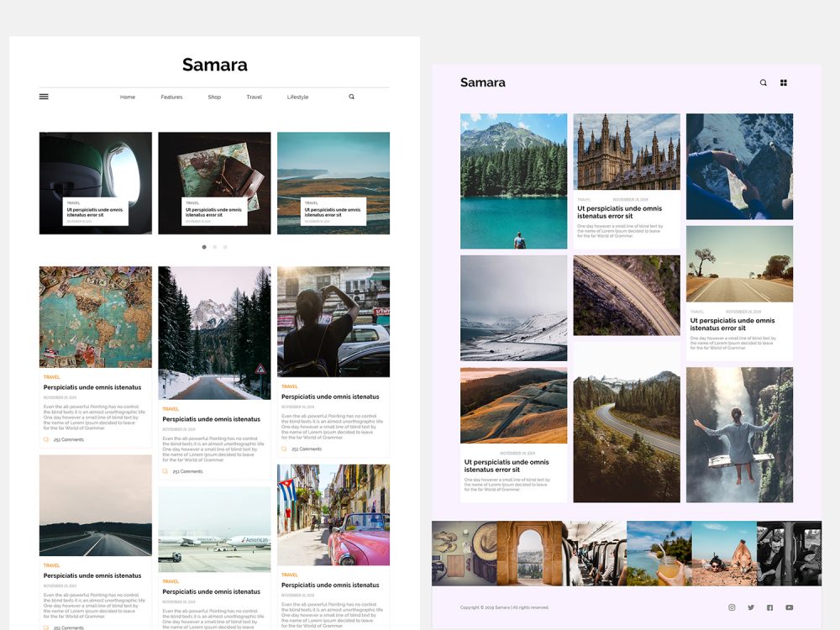
Task: Select the second carousel dot
Action: [214, 246]
